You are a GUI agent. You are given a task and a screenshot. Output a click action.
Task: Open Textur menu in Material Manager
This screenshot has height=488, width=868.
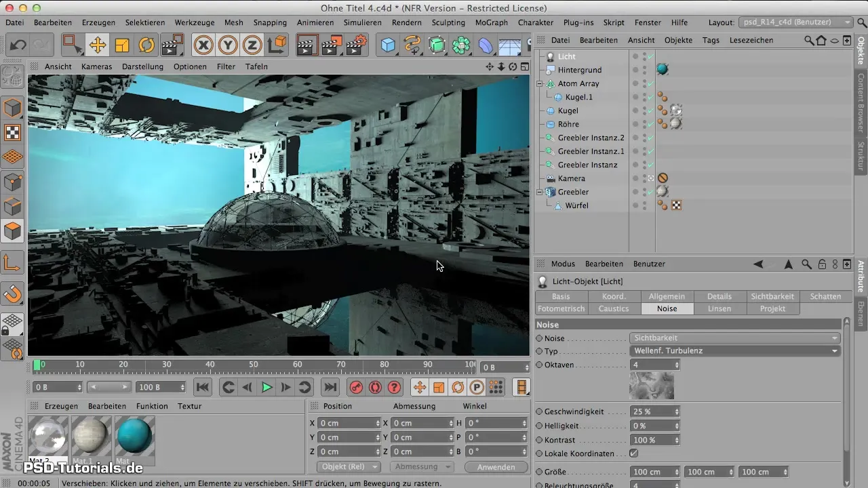pyautogui.click(x=189, y=406)
